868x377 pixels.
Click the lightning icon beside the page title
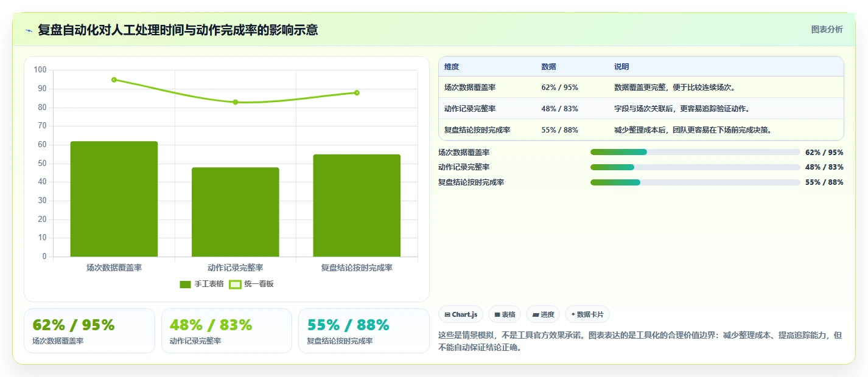point(29,30)
